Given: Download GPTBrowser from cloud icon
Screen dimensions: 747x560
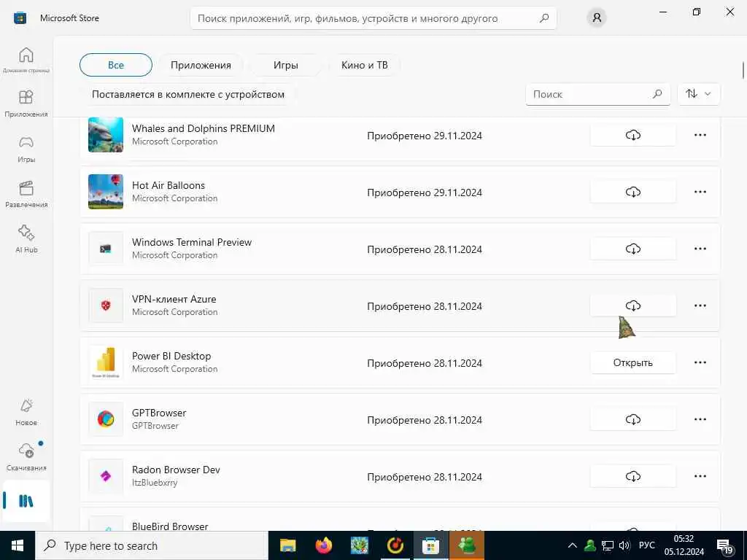Looking at the screenshot, I should 632,419.
